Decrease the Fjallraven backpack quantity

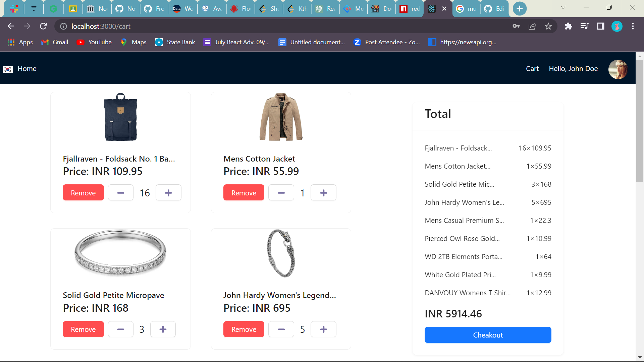point(120,192)
